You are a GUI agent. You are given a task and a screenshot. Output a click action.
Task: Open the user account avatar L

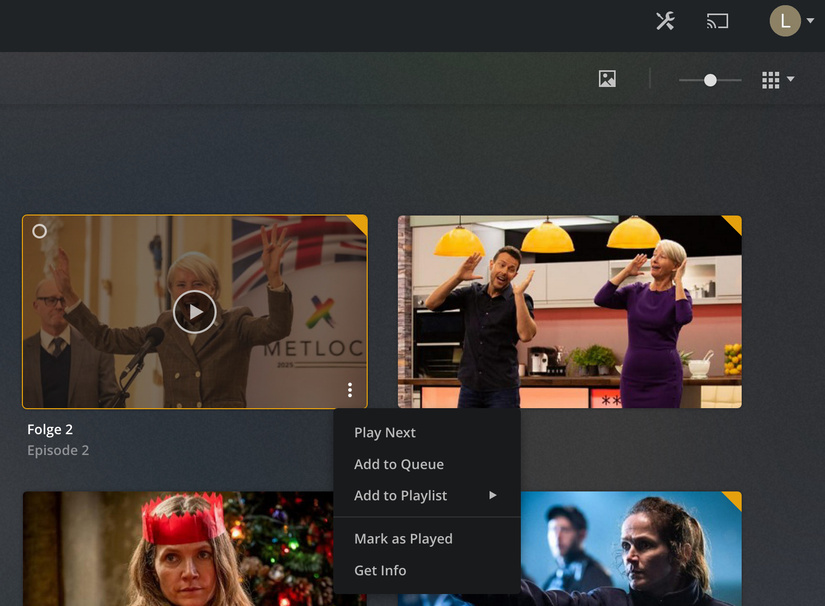(x=785, y=21)
